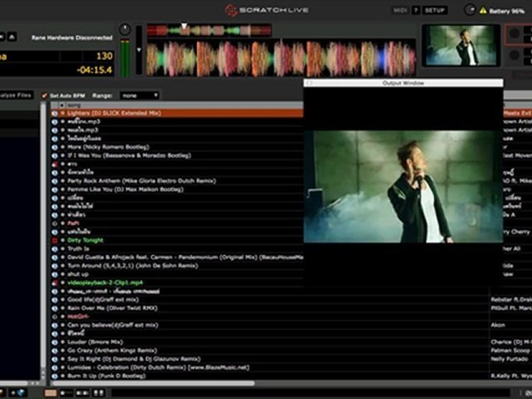Click the status icon beside Rain Over Me
This screenshot has height=399, width=532.
coord(55,309)
